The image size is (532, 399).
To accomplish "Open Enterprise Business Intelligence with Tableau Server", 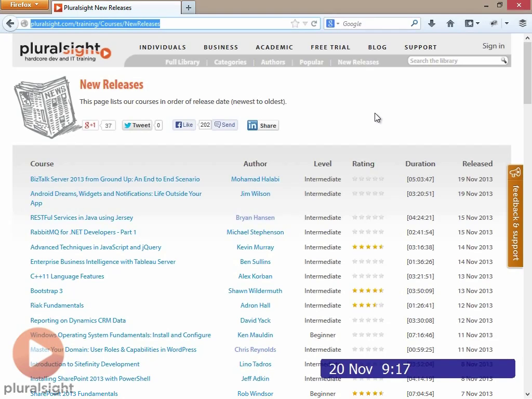I will click(103, 262).
